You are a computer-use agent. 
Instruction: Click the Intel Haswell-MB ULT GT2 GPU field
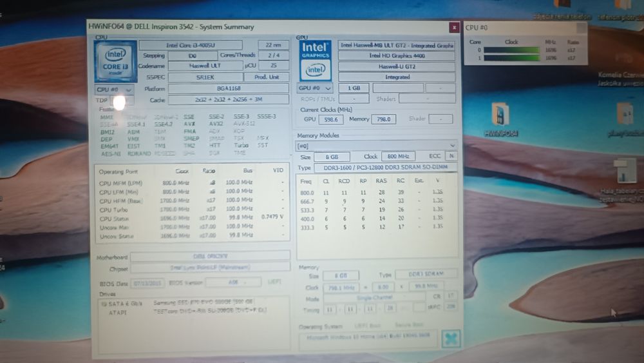click(x=396, y=45)
